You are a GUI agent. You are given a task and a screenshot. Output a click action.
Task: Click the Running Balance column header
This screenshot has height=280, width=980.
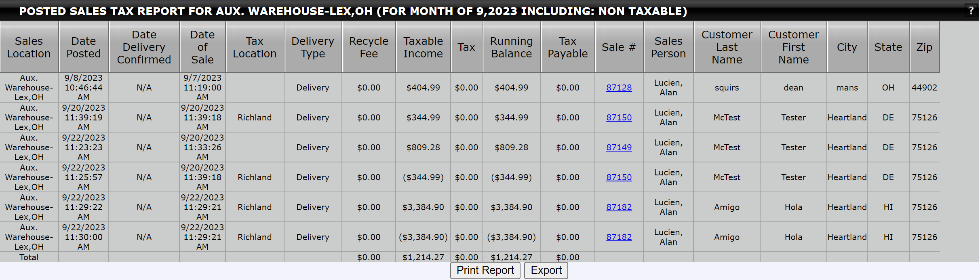(512, 47)
